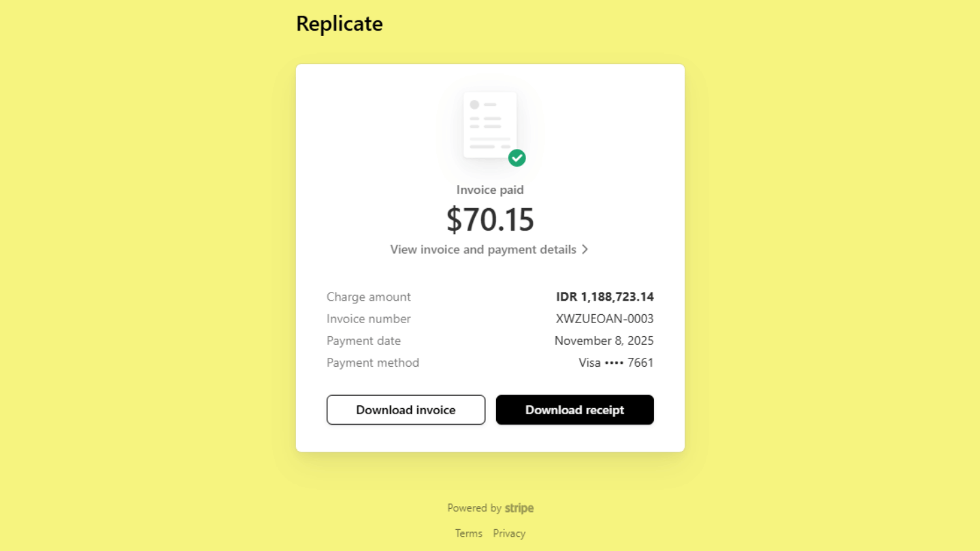Click the invoice document illustration icon

pyautogui.click(x=489, y=125)
